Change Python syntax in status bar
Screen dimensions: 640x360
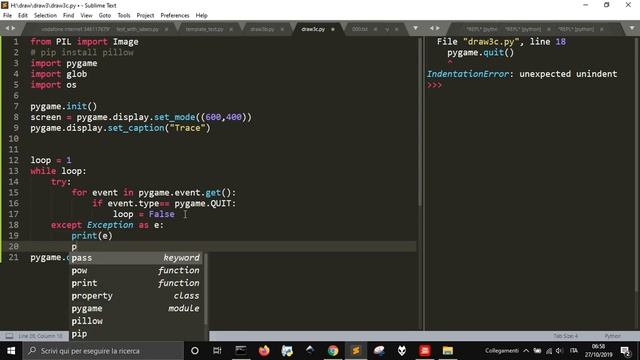(612, 336)
